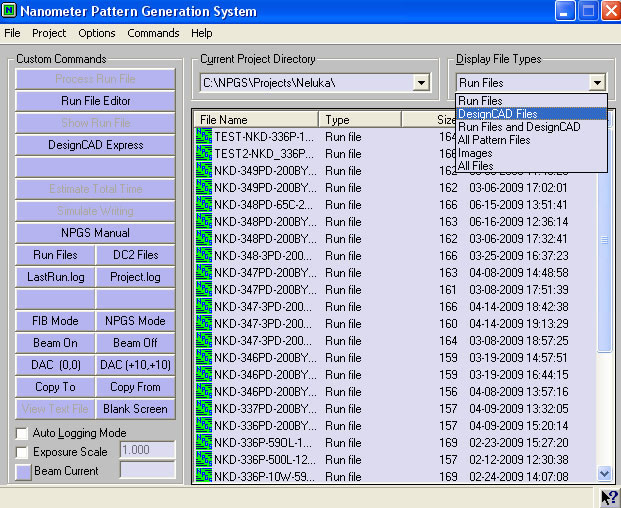The width and height of the screenshot is (621, 508).
Task: Open the Commands menu
Action: 153,33
